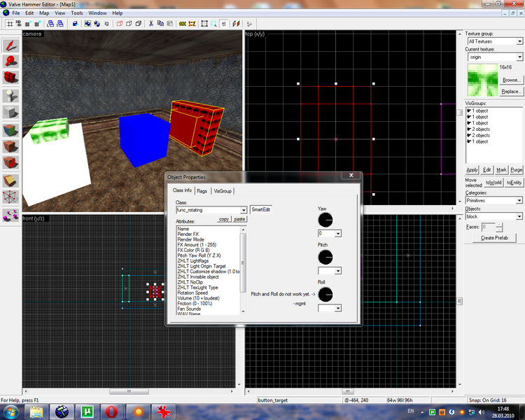Open the Pitch value dropdown

(338, 271)
